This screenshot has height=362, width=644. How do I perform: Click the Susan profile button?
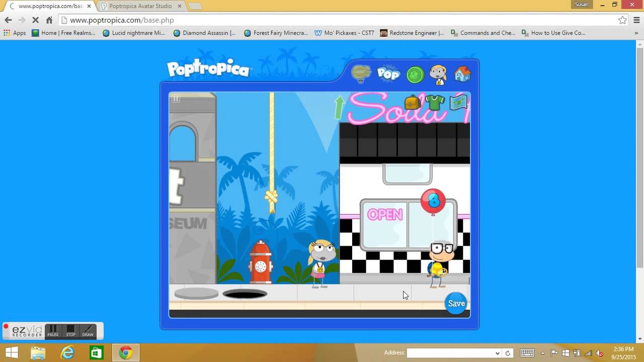click(582, 5)
